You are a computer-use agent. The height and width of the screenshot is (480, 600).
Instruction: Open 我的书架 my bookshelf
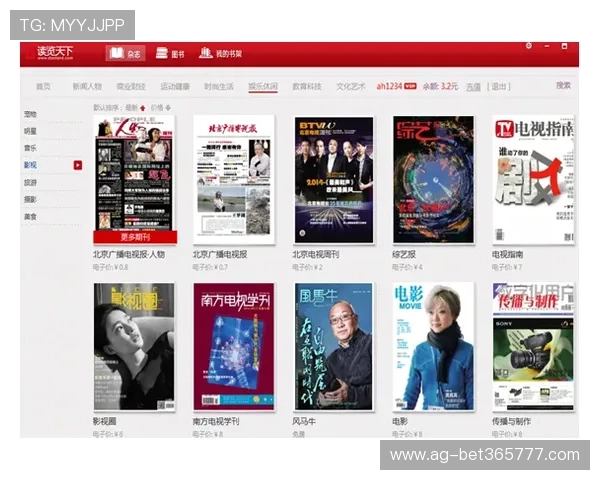220,54
